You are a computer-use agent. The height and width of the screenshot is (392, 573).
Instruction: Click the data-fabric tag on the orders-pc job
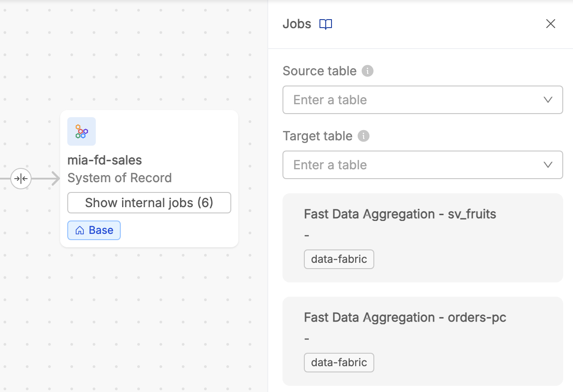tap(339, 362)
